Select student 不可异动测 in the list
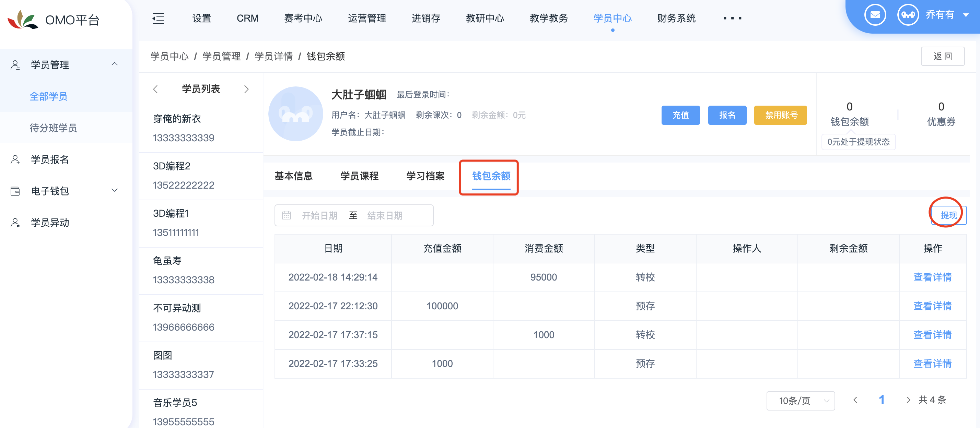Viewport: 980px width, 428px height. [201, 318]
